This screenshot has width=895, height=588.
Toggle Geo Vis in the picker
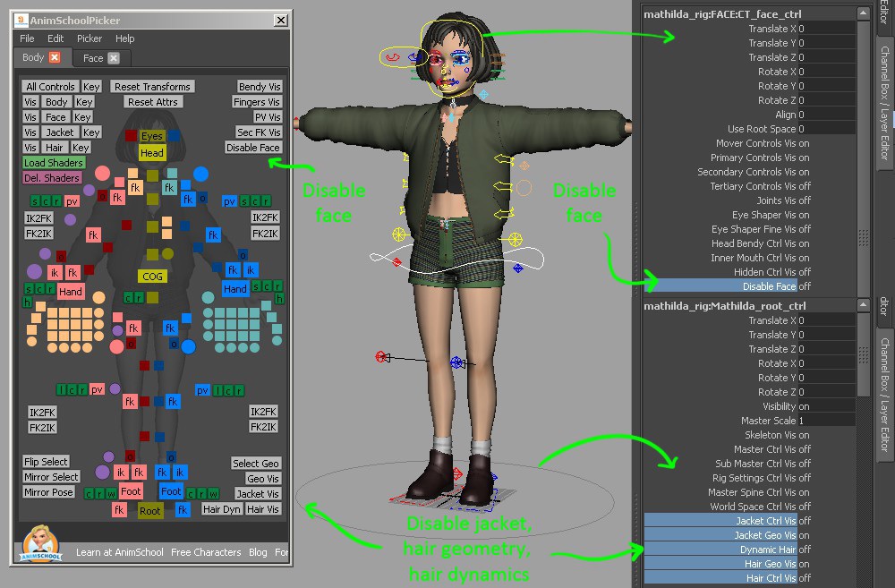[x=262, y=479]
